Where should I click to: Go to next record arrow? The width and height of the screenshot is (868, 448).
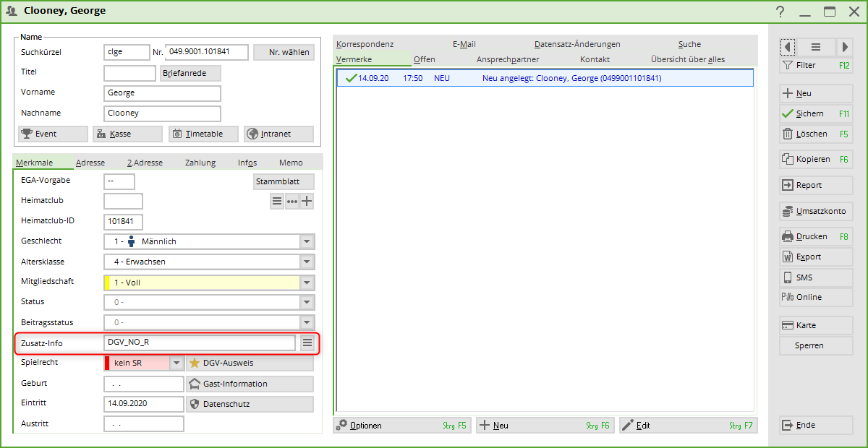[x=844, y=47]
